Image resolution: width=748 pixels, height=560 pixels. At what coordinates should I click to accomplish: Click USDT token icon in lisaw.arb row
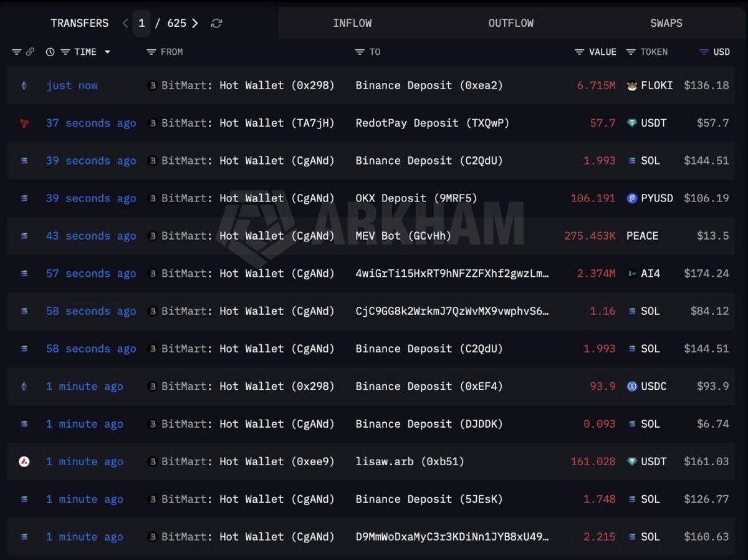(631, 461)
